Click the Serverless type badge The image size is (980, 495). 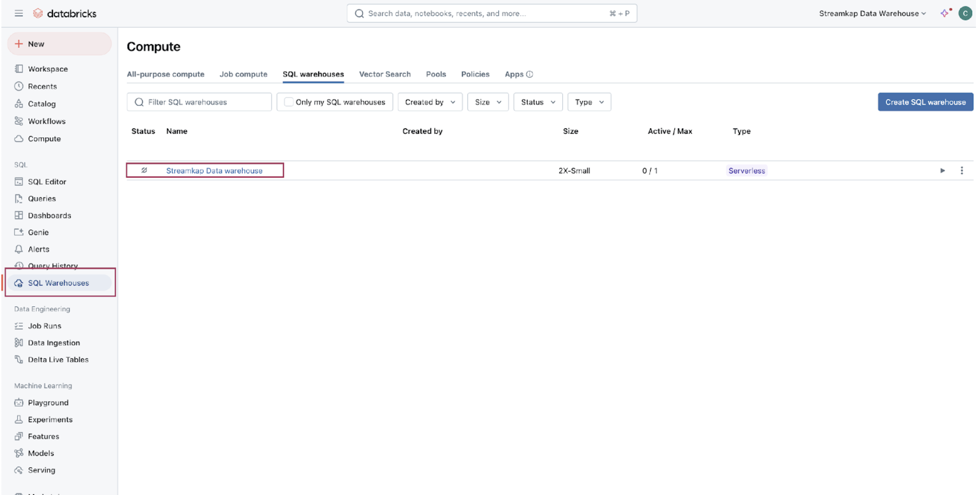pos(747,171)
